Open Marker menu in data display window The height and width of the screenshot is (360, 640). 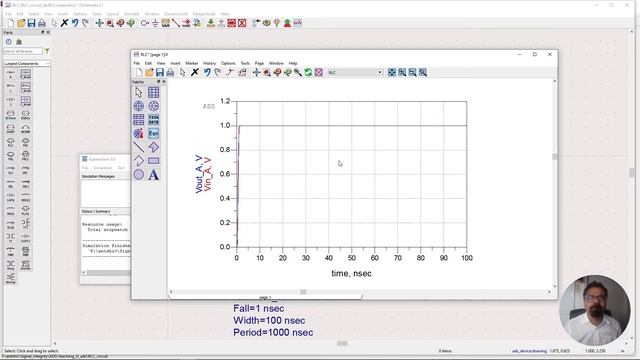click(x=191, y=63)
